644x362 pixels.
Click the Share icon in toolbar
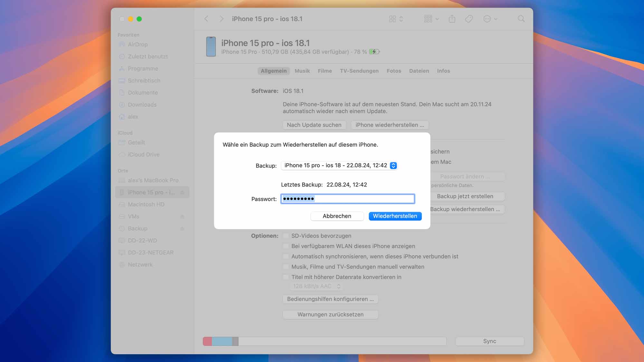(x=452, y=19)
